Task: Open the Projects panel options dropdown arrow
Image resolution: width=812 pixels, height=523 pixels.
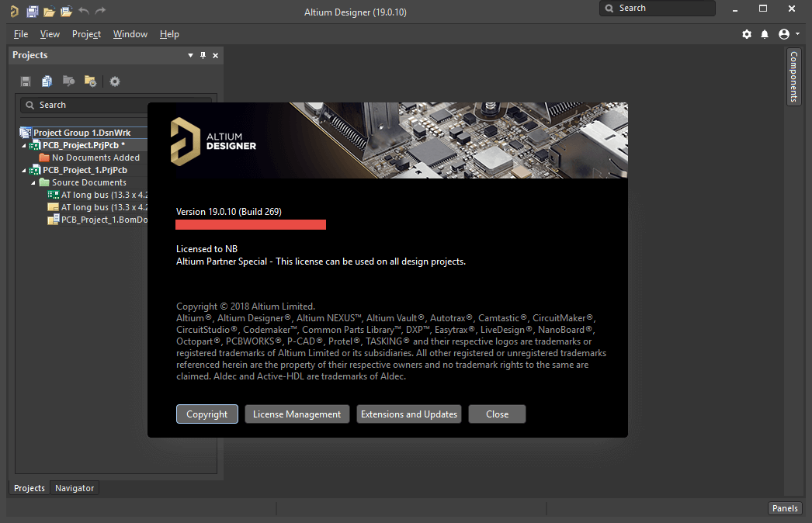Action: tap(190, 55)
